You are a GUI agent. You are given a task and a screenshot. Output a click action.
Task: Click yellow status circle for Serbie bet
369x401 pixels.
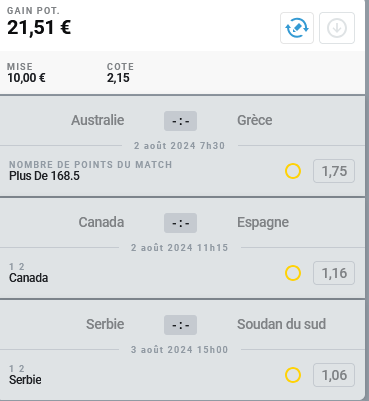(x=293, y=375)
